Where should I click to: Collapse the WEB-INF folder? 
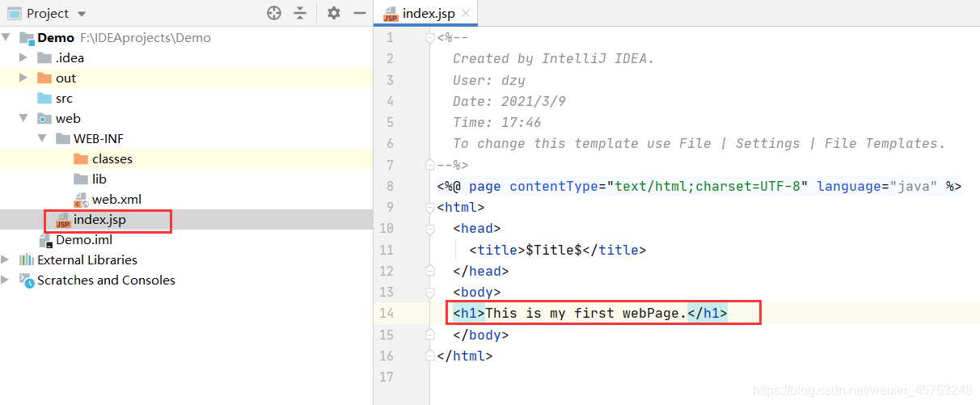coord(42,139)
